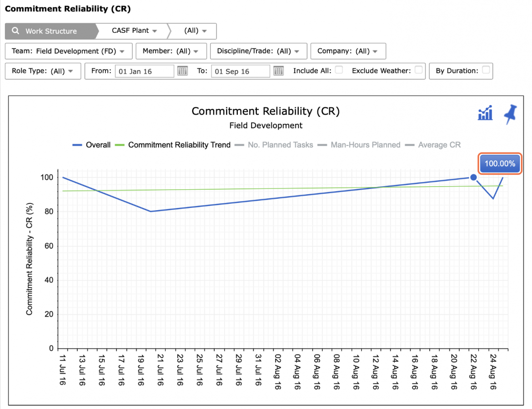
Task: Toggle Commitment Reliability Trend legend item
Action: tap(173, 145)
